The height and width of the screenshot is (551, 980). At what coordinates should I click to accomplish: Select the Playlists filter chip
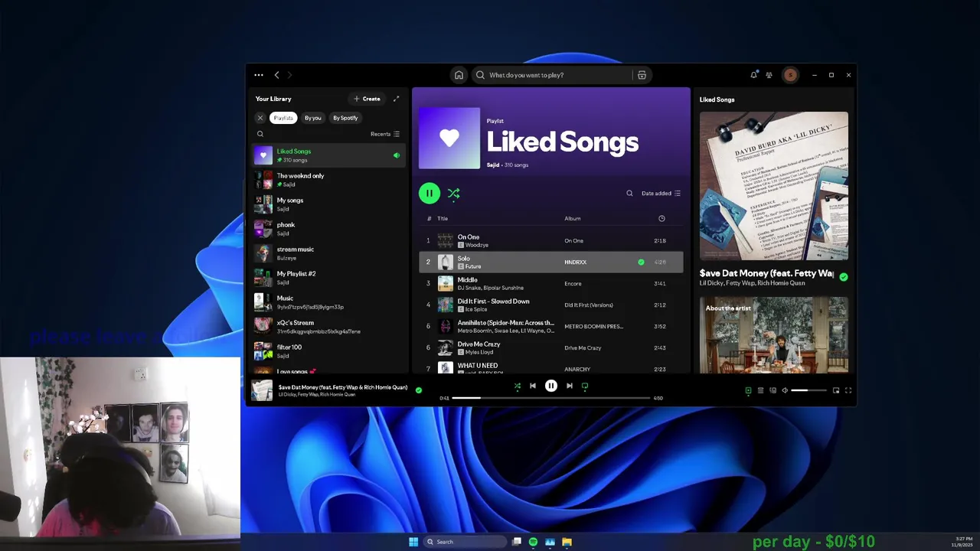[283, 118]
